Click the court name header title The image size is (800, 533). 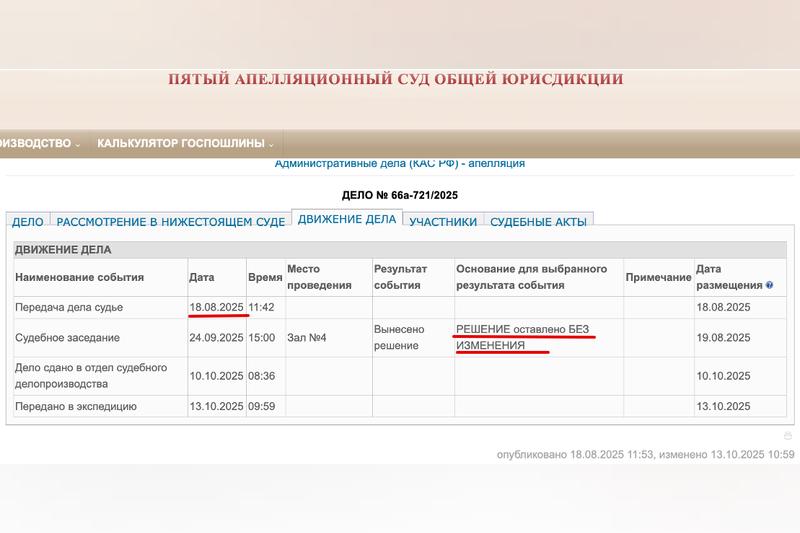pyautogui.click(x=395, y=79)
